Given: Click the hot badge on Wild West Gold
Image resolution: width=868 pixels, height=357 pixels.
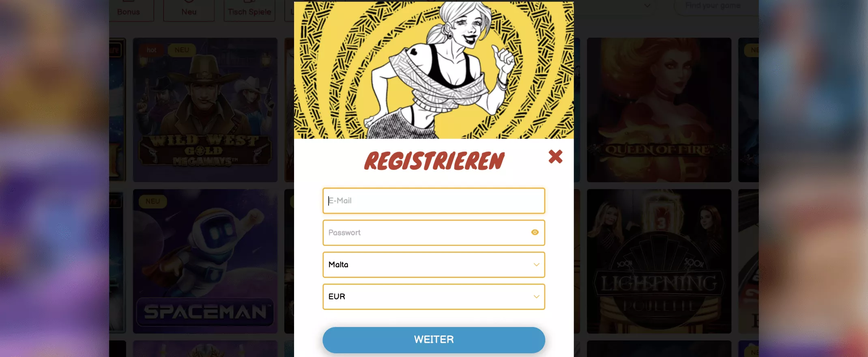Looking at the screenshot, I should 151,50.
